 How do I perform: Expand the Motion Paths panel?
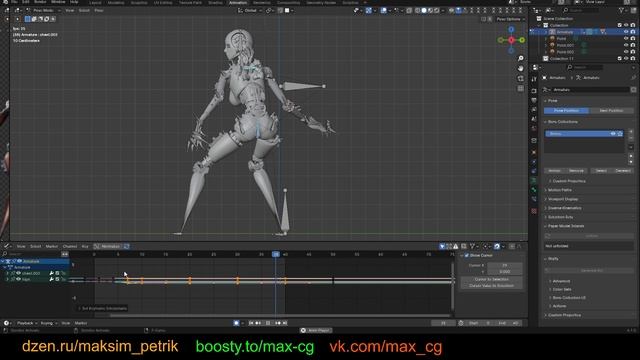click(560, 190)
